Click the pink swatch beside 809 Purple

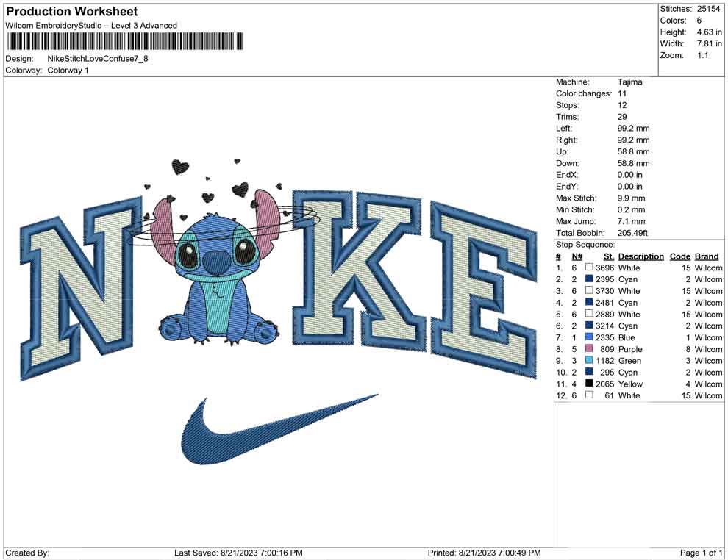point(589,348)
